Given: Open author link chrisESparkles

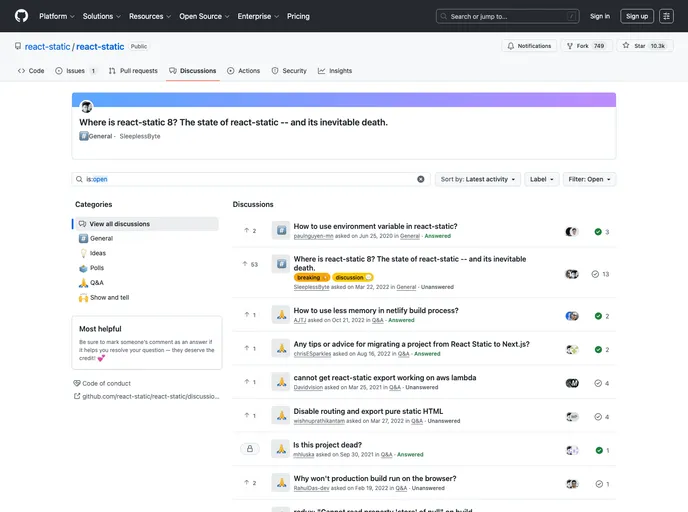Looking at the screenshot, I should click(312, 354).
